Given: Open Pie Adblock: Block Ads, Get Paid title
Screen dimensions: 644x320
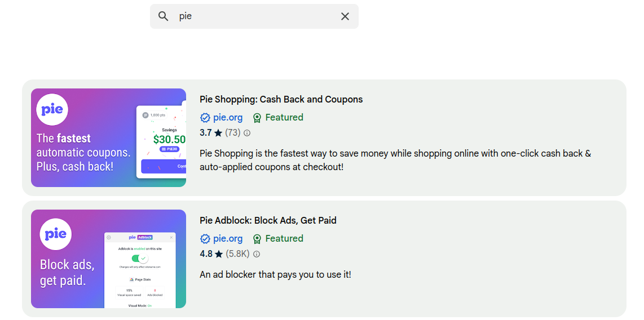Looking at the screenshot, I should click(x=268, y=220).
